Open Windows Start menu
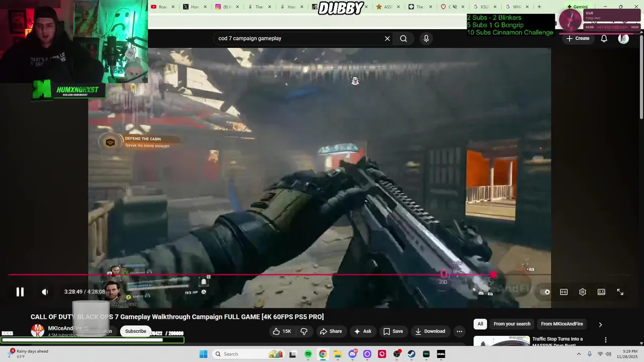This screenshot has height=362, width=644. (203, 354)
